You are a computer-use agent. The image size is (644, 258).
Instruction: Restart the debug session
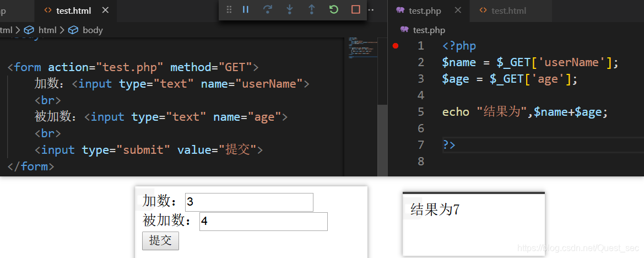pos(333,9)
